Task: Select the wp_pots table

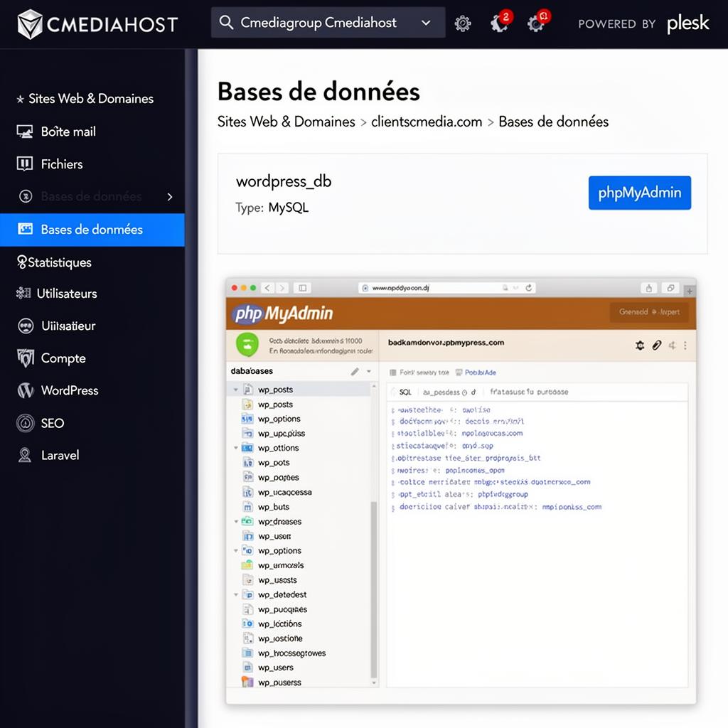Action: click(x=274, y=463)
